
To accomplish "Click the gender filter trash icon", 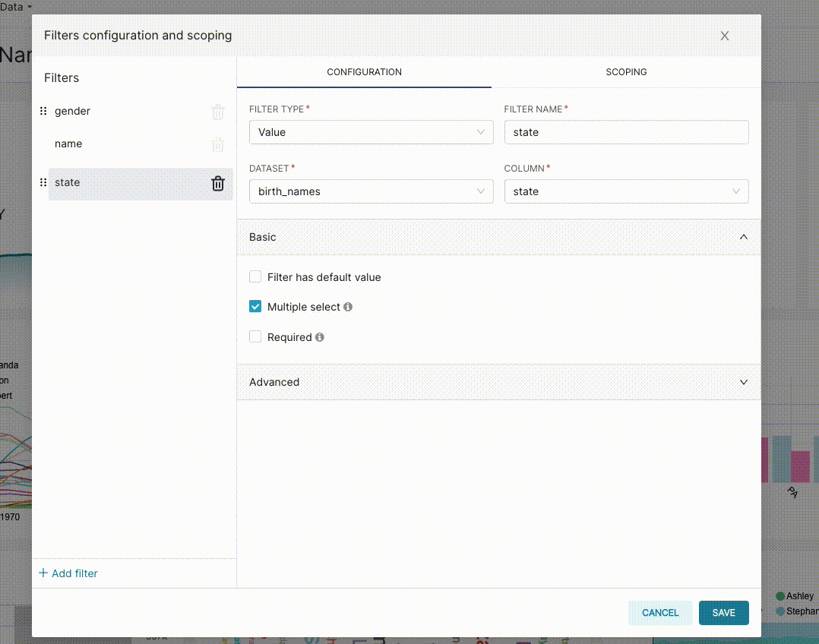I will click(x=218, y=112).
